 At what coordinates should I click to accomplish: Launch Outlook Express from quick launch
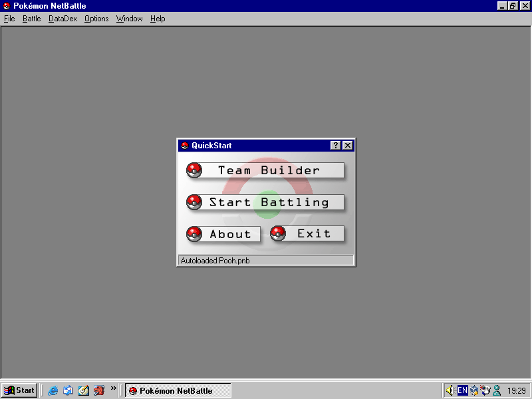(x=68, y=390)
